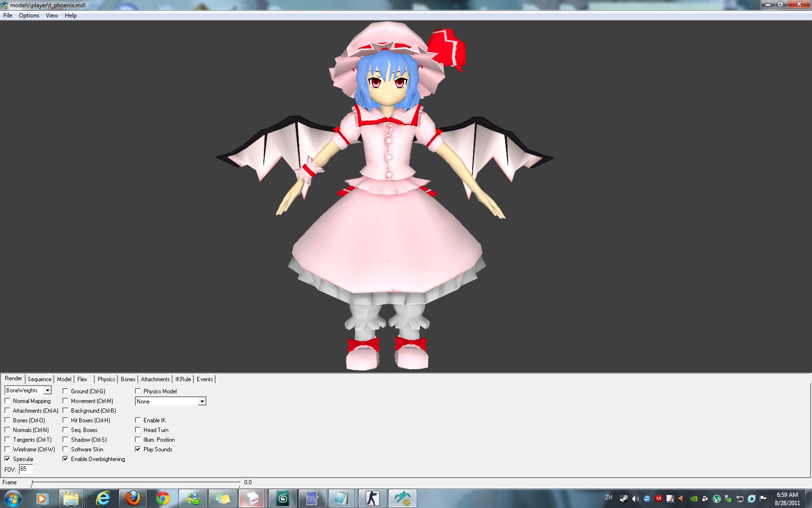Image resolution: width=812 pixels, height=508 pixels.
Task: Open the Windows Start menu orb
Action: (x=13, y=498)
